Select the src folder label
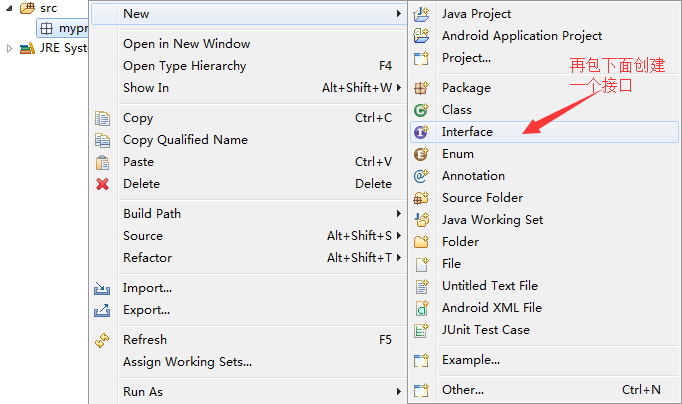This screenshot has height=404, width=682. pyautogui.click(x=49, y=8)
